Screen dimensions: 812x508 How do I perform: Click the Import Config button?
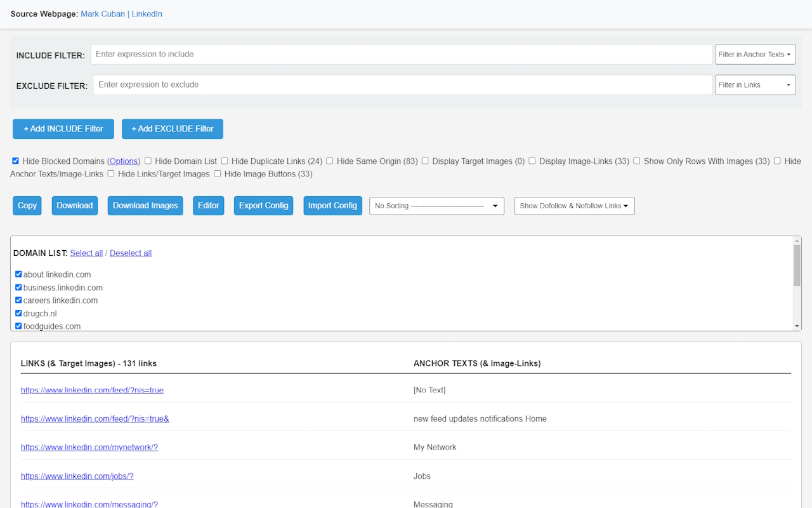pos(333,206)
